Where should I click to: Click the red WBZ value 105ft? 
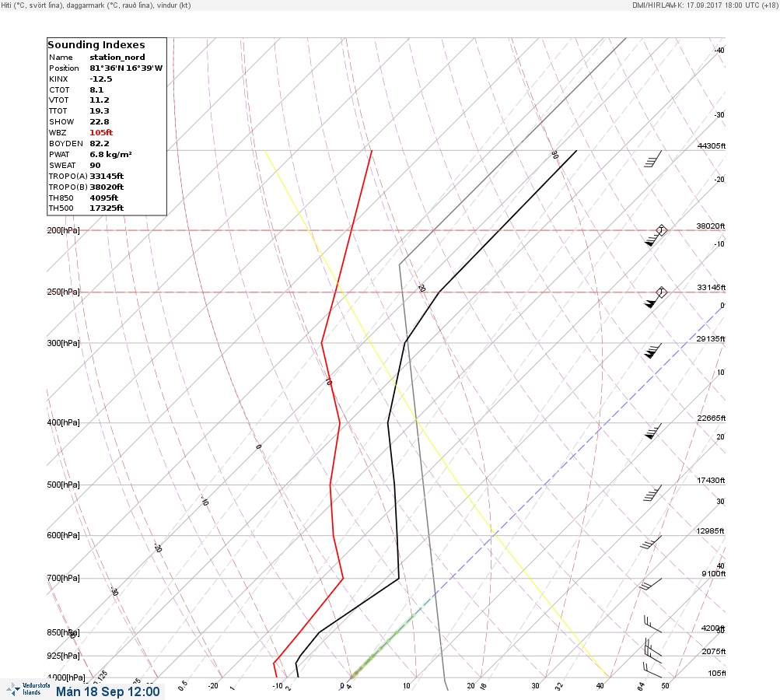(x=101, y=133)
